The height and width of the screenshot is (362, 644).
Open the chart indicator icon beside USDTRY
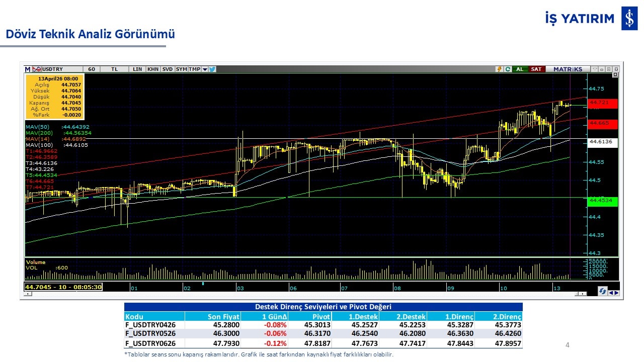37,69
